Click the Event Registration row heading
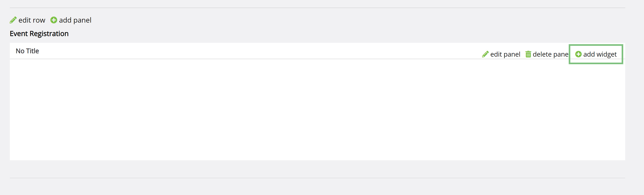This screenshot has height=195, width=644. (x=39, y=34)
